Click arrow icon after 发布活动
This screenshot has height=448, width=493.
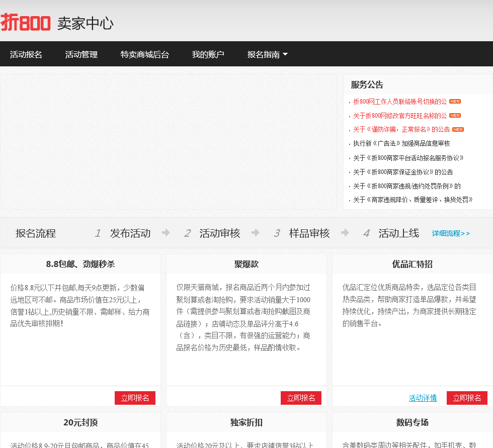pos(166,232)
